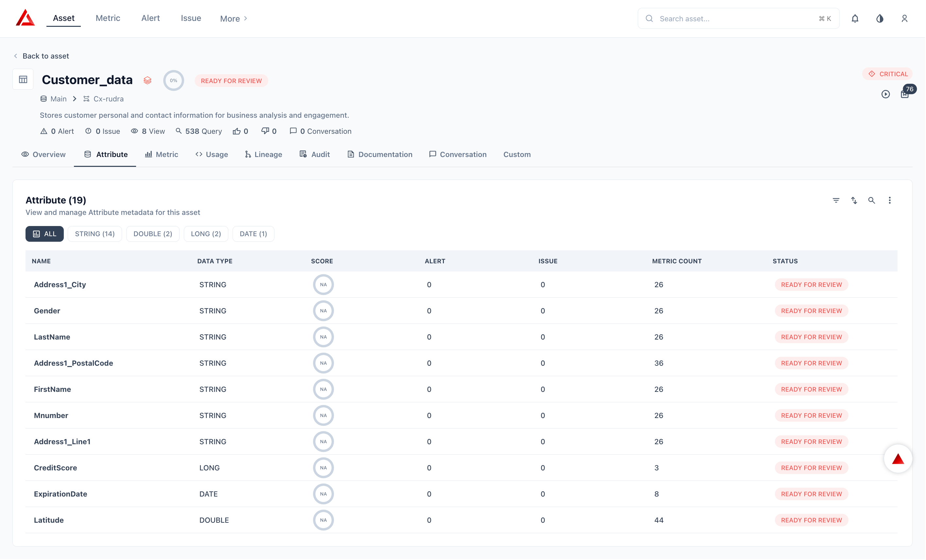
Task: Click the 0 Issue indicator
Action: (103, 131)
